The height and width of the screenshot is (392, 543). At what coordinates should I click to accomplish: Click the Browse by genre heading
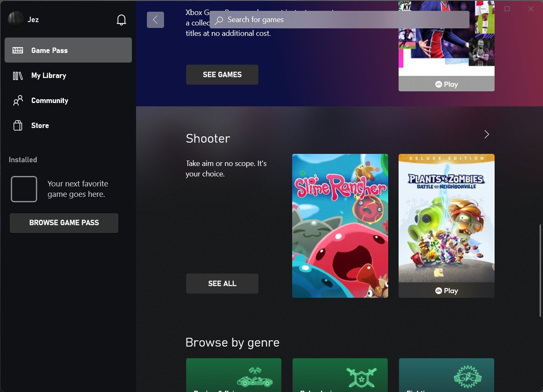click(232, 342)
